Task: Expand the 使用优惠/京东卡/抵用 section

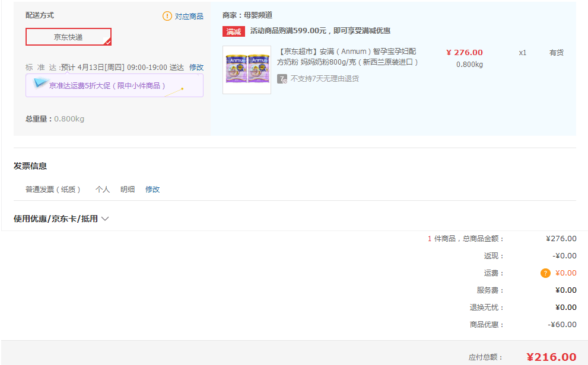Action: (61, 219)
